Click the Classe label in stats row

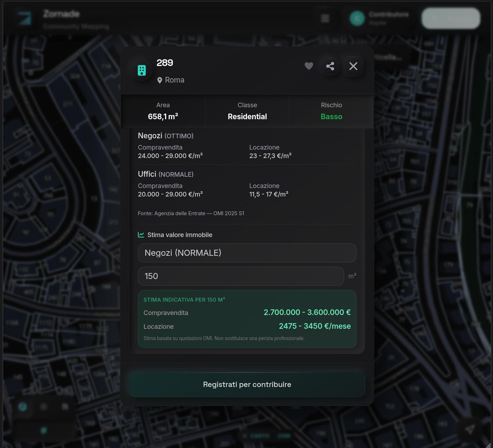tap(247, 105)
